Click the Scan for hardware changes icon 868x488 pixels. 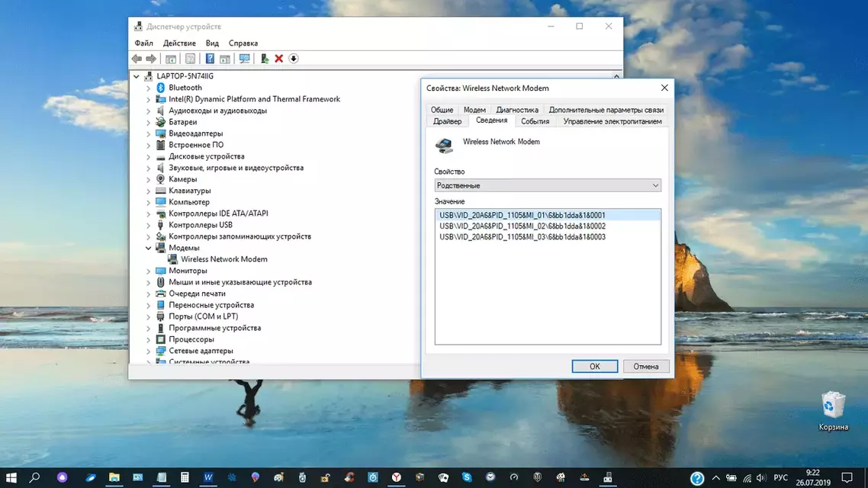[x=244, y=59]
